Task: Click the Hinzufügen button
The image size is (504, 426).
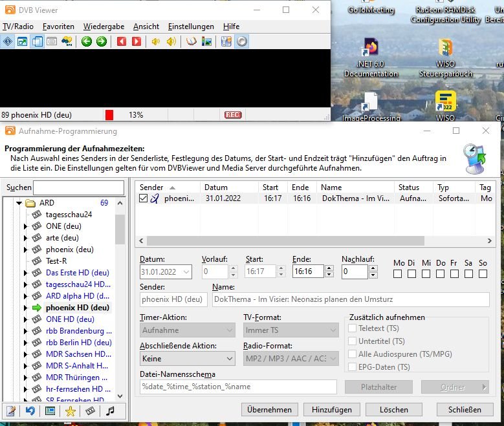Action: [332, 410]
